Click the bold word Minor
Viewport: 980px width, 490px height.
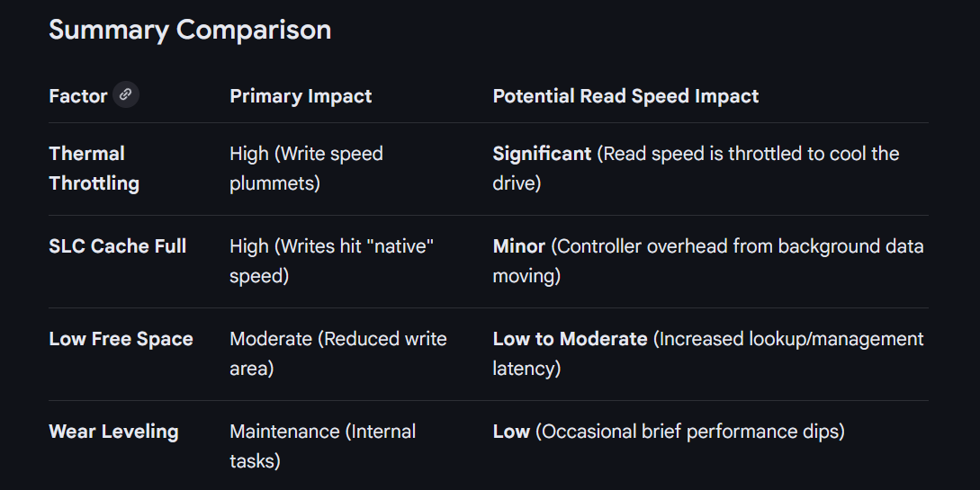(518, 246)
